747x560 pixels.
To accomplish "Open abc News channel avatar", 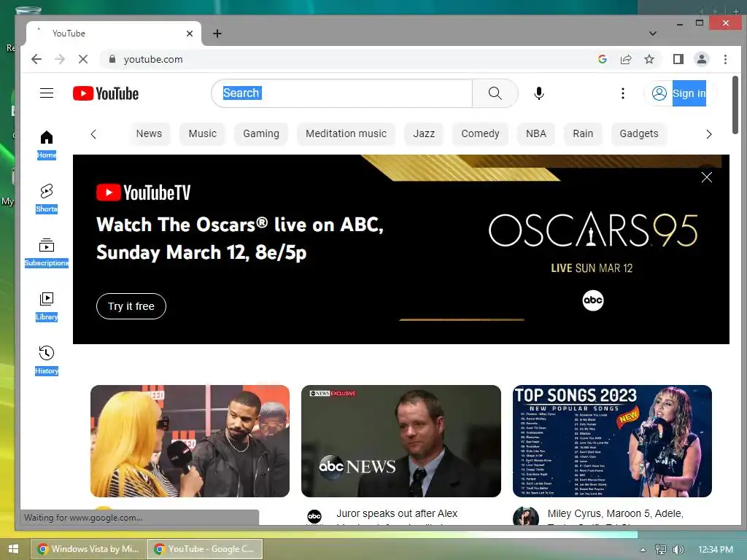I will 314,516.
